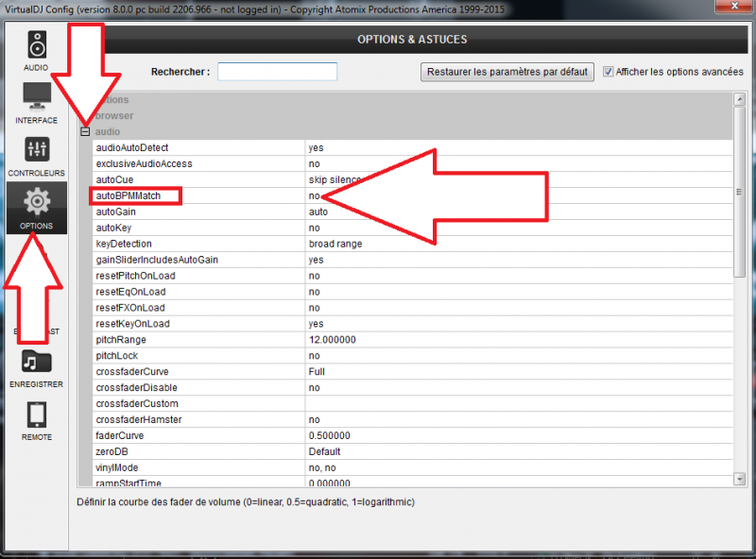756x559 pixels.
Task: Collapse the audio category tree node
Action: (x=85, y=131)
